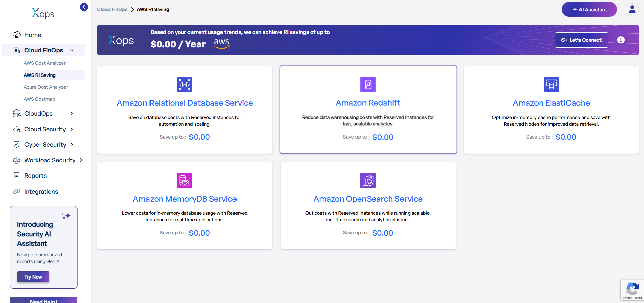This screenshot has height=303, width=644.
Task: Click the Amazon OpenSearch service icon
Action: tap(368, 180)
